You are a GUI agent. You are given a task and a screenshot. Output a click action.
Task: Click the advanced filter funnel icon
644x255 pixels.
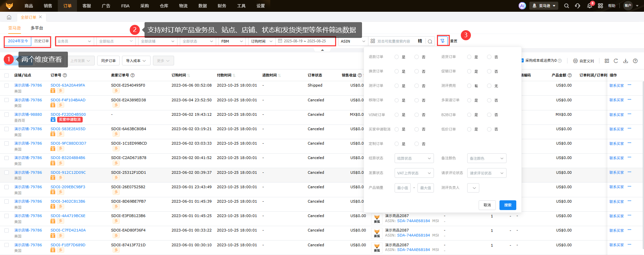(443, 41)
